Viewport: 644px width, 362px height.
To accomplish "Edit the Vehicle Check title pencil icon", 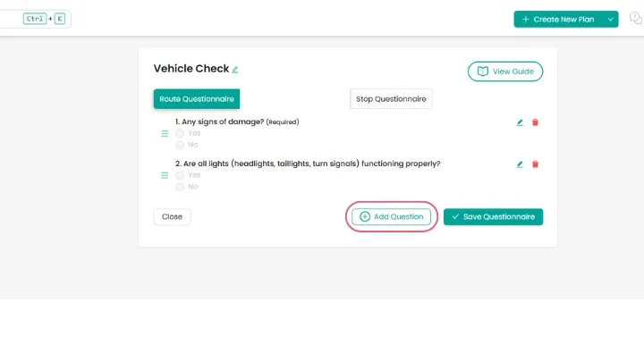I will 235,70.
